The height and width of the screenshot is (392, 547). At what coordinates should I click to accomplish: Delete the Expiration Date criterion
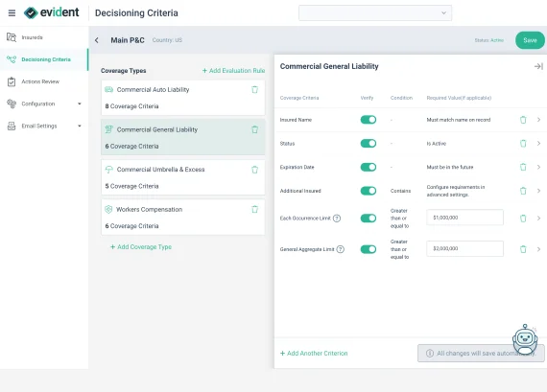pyautogui.click(x=523, y=168)
